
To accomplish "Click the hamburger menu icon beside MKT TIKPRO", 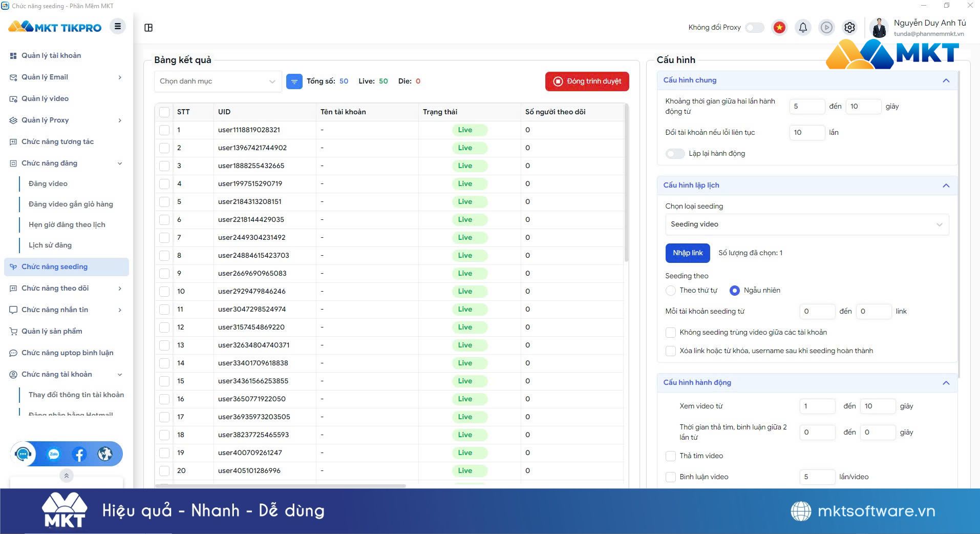I will [118, 27].
